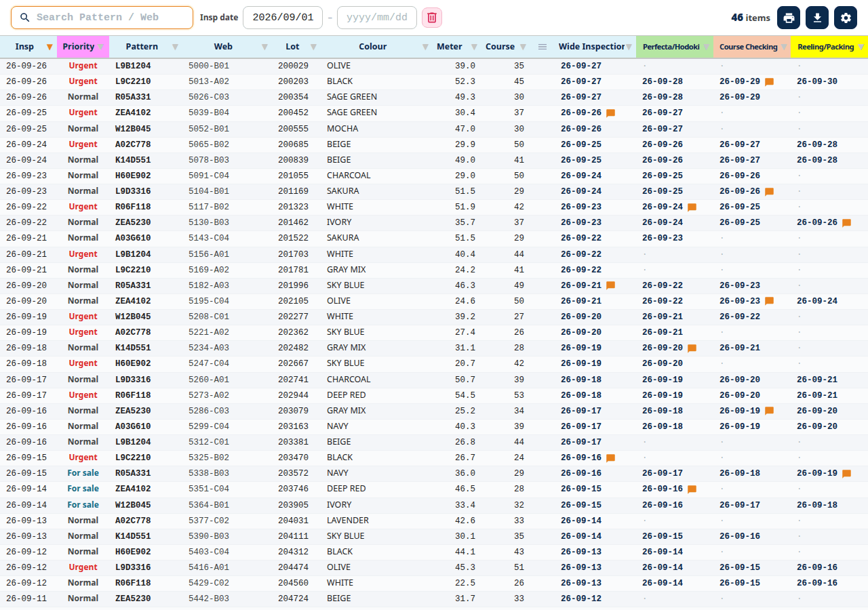Open comment flag on lot 200452 Wide Inspection

610,113
